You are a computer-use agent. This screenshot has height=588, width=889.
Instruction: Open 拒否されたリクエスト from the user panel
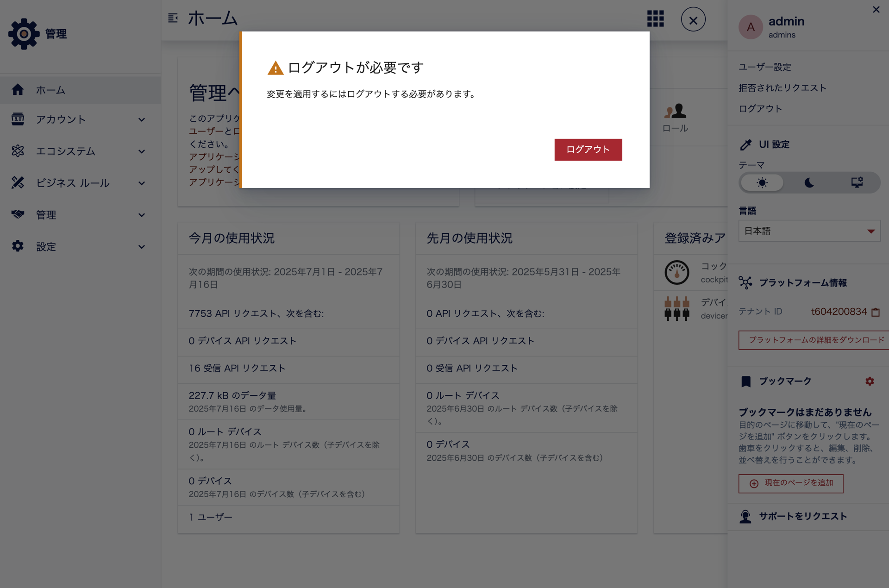782,88
